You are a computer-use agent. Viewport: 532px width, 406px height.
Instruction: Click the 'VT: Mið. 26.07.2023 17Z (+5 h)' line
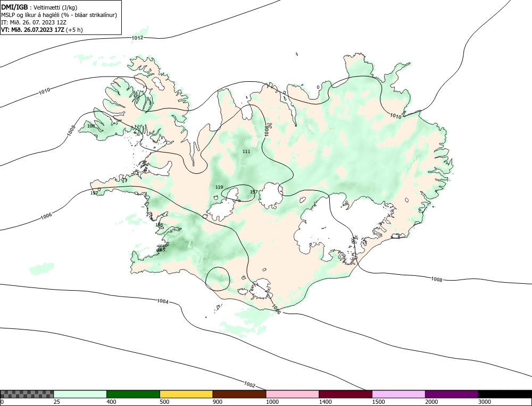pos(41,30)
